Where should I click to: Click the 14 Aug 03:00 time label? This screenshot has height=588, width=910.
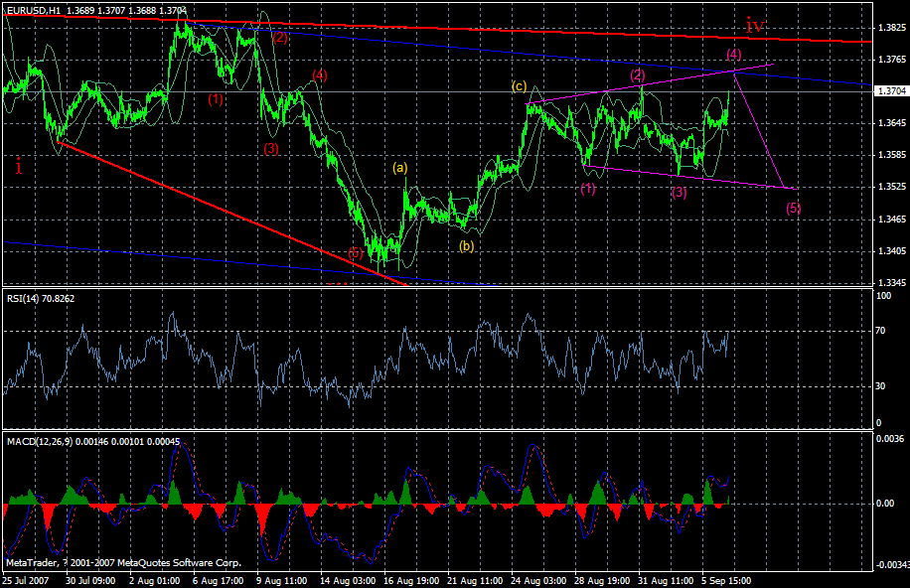click(348, 580)
